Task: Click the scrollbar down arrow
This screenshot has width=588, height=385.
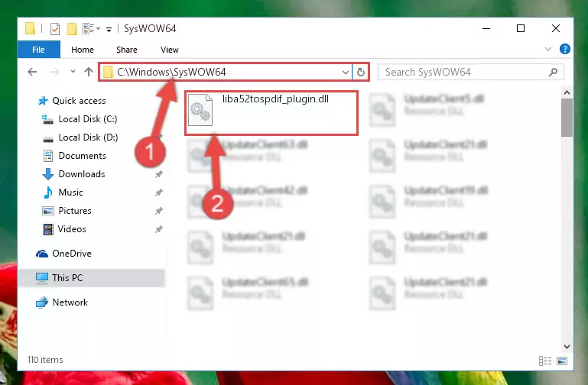Action: pyautogui.click(x=567, y=347)
